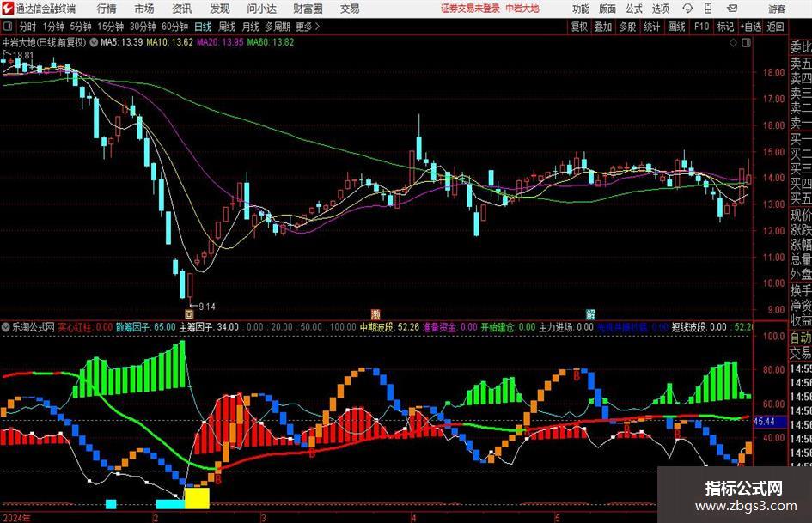Click the red 中岩大地 label in title bar

tap(522, 9)
